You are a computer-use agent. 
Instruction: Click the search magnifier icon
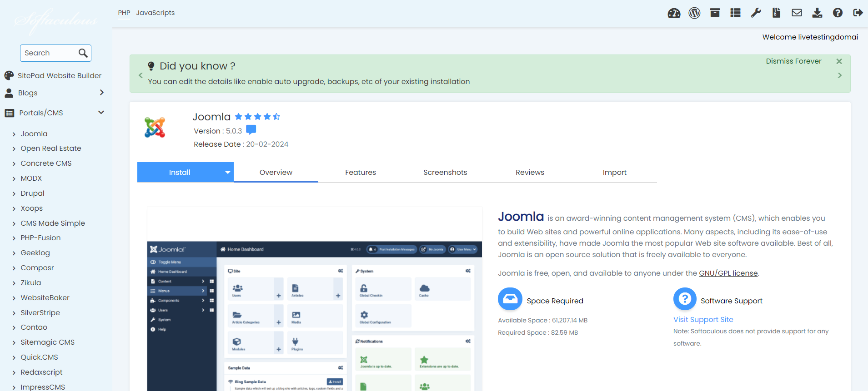coord(83,53)
